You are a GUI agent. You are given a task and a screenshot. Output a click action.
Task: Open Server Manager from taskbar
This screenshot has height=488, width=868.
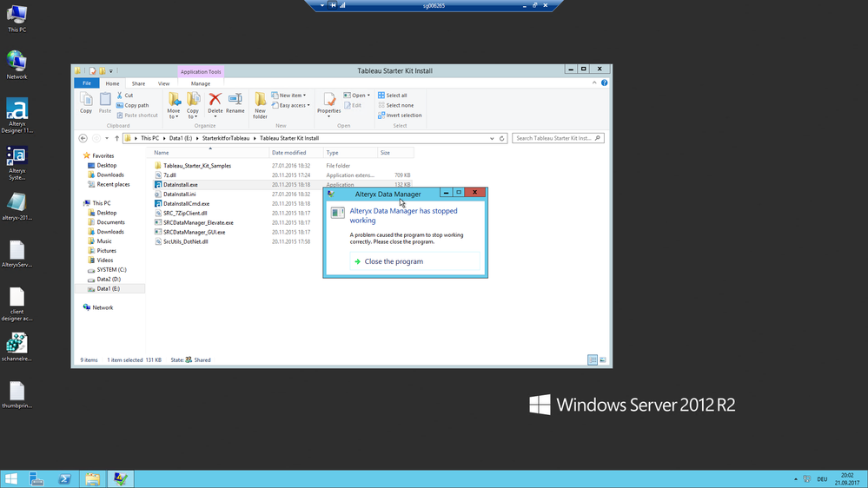click(x=36, y=479)
